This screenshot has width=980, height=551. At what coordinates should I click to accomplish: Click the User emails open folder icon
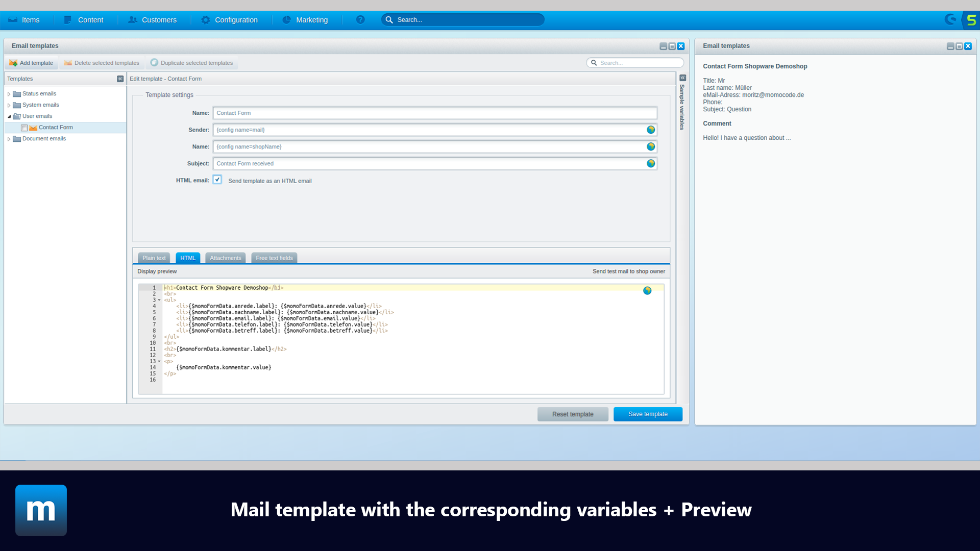pyautogui.click(x=17, y=116)
